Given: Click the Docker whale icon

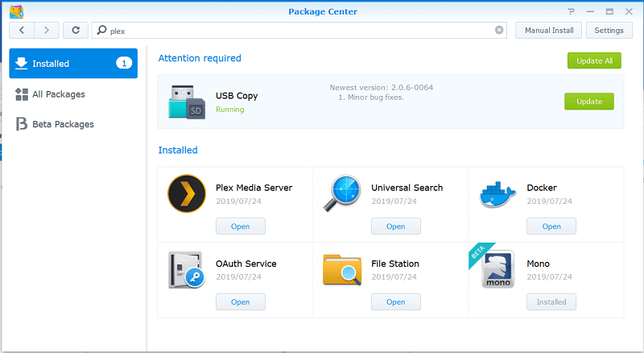Looking at the screenshot, I should coord(497,194).
